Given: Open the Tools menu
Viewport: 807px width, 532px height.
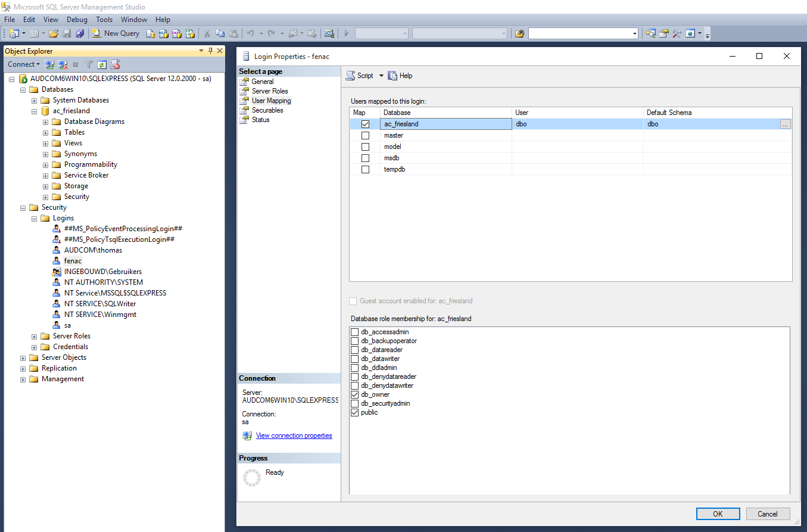Looking at the screenshot, I should pyautogui.click(x=104, y=20).
